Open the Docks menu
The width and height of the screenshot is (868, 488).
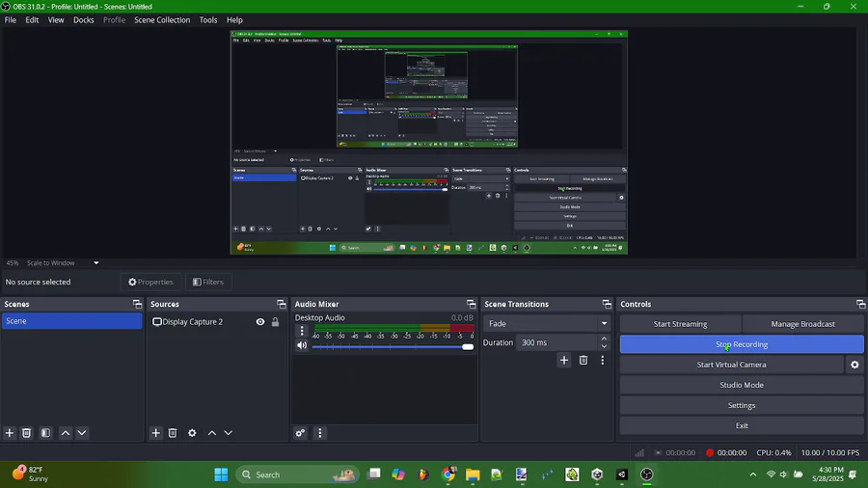(x=84, y=20)
